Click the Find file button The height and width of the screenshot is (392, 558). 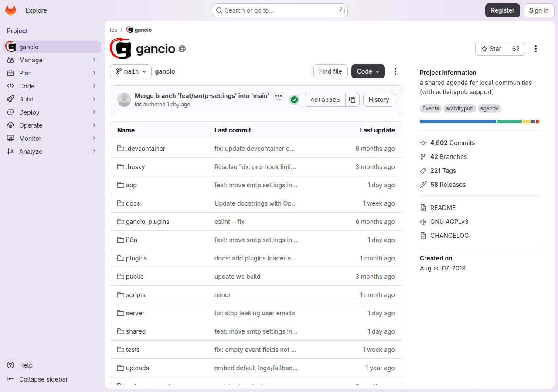click(x=330, y=71)
